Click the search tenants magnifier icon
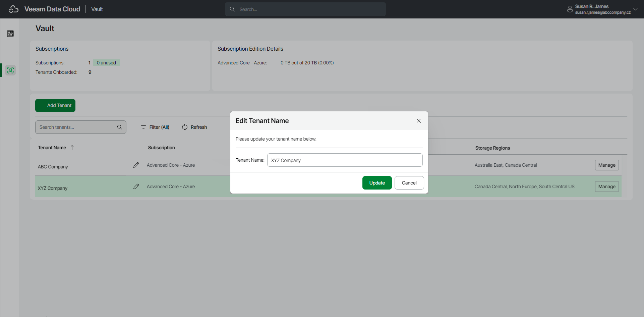Image resolution: width=644 pixels, height=317 pixels. 120,127
